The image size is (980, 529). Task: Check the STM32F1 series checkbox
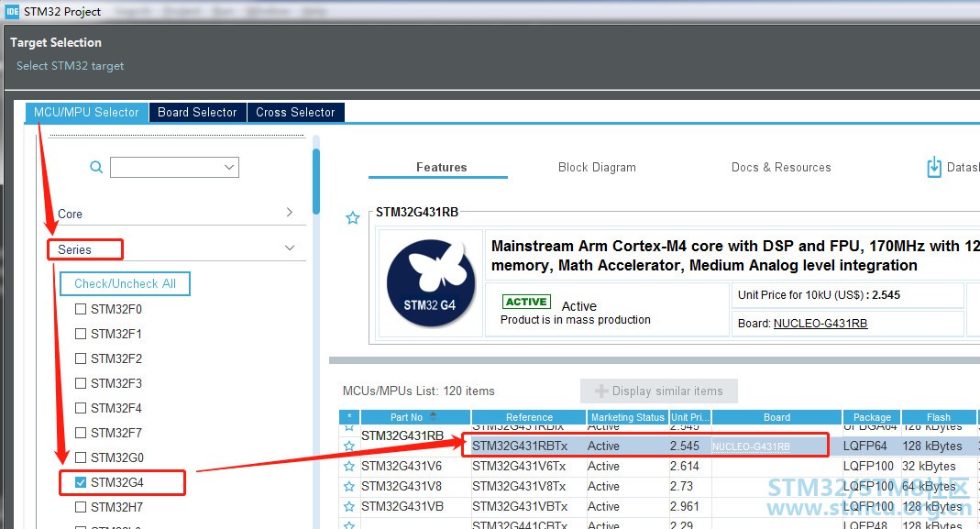pyautogui.click(x=81, y=334)
